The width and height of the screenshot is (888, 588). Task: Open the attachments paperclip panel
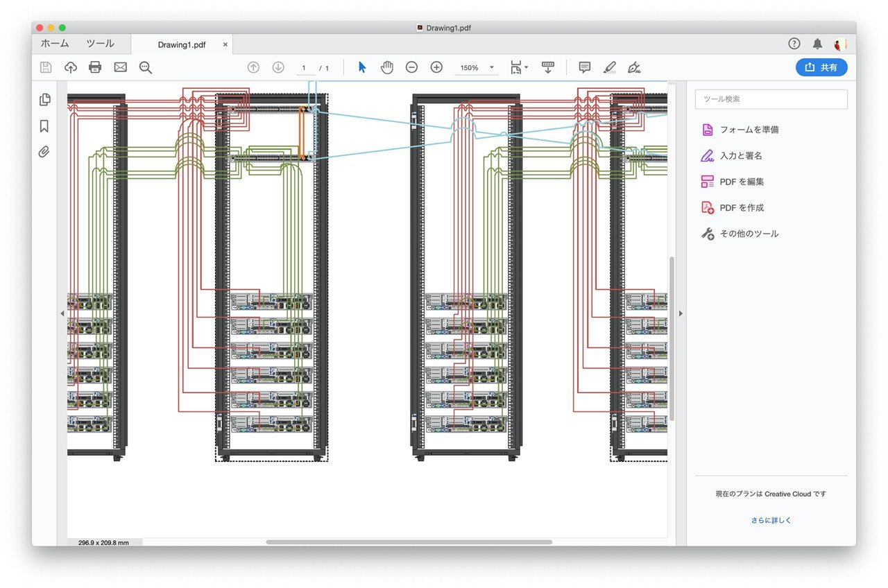[x=44, y=152]
